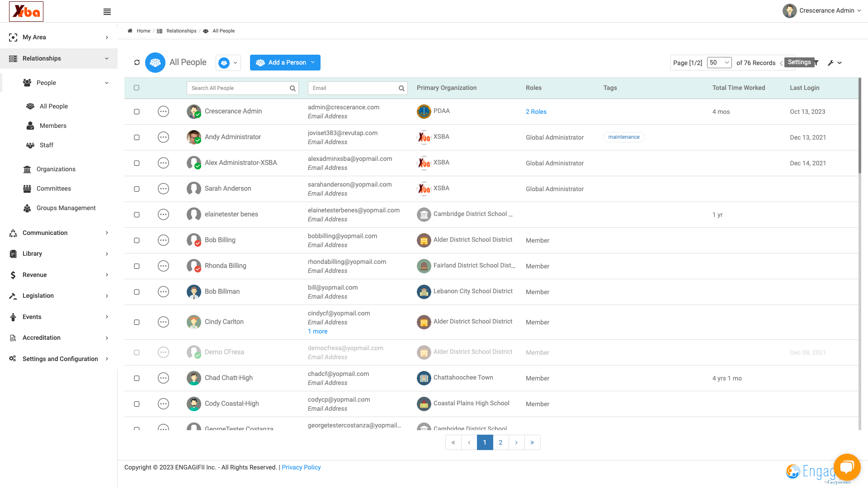Check the Bob Billing row checkbox
The image size is (868, 488).
tap(137, 240)
